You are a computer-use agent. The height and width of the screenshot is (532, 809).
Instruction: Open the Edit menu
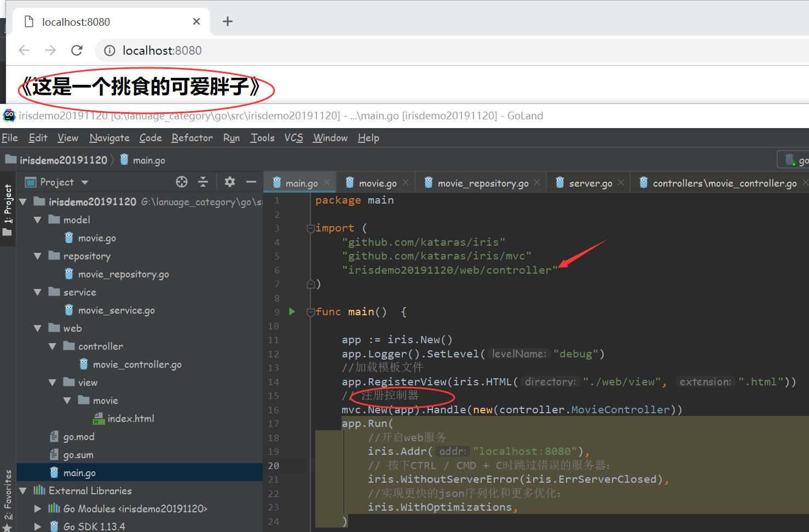(x=38, y=138)
